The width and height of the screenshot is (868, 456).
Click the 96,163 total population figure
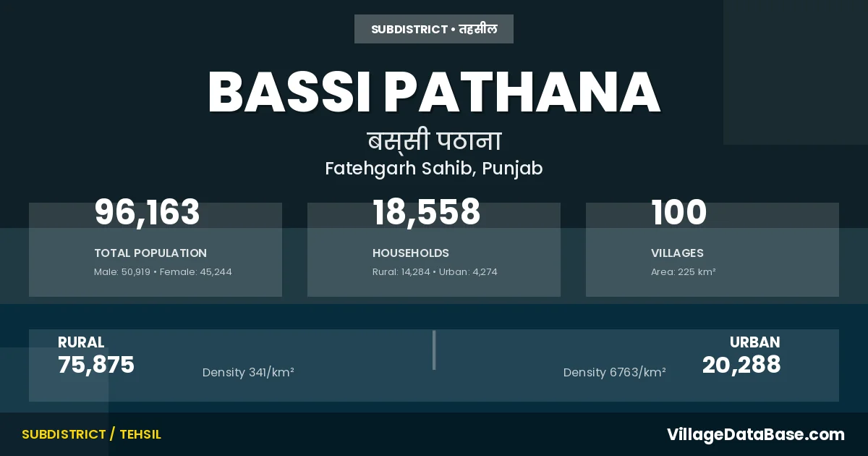(147, 213)
